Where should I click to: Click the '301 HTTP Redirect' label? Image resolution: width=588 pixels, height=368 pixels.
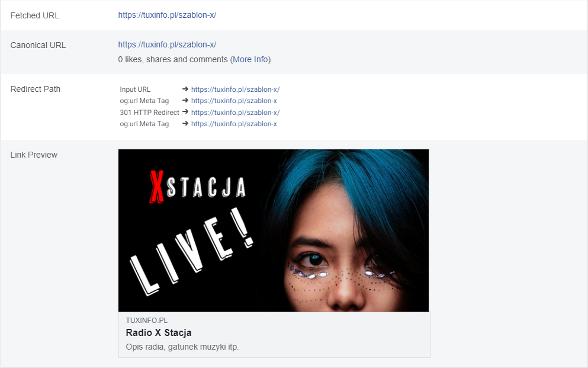[x=149, y=112]
